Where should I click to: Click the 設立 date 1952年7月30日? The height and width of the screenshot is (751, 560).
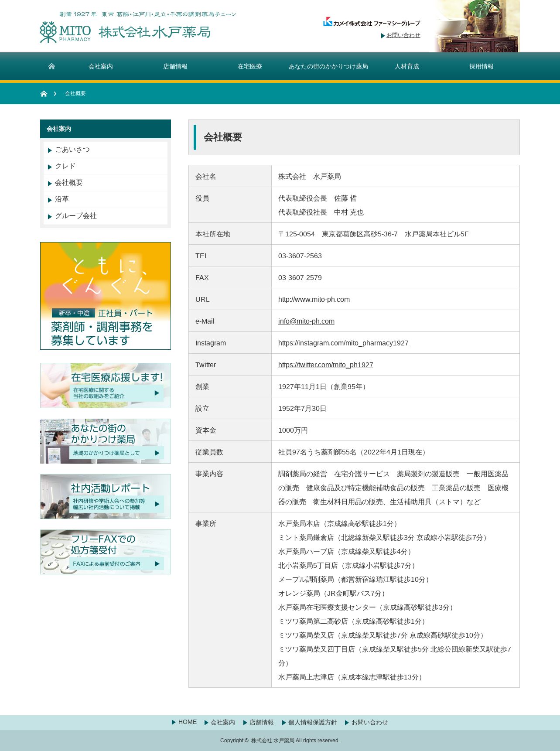coord(302,408)
